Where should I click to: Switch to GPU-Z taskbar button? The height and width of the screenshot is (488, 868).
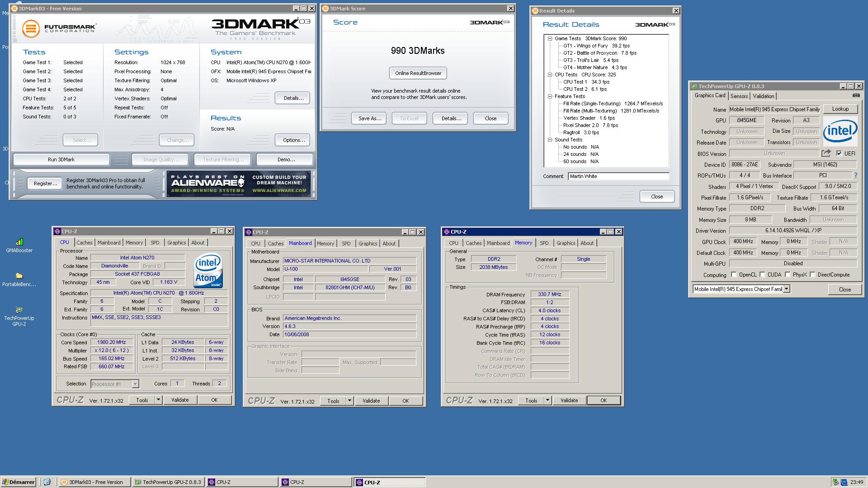pyautogui.click(x=169, y=482)
